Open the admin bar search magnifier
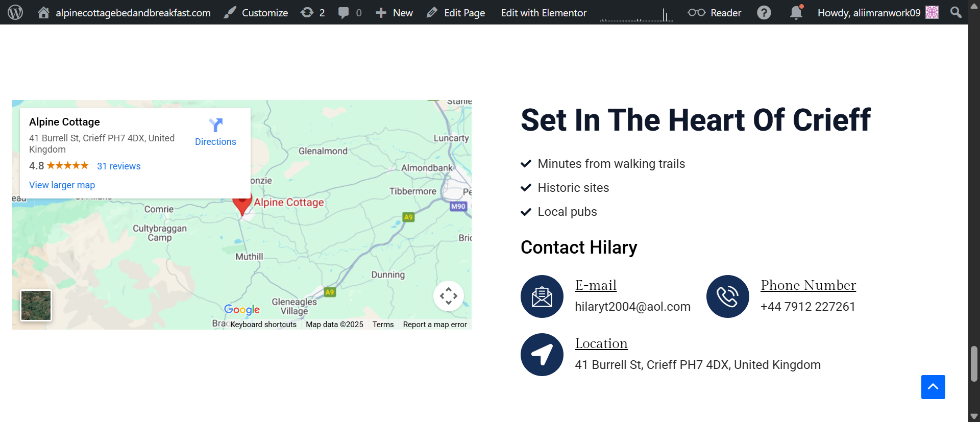Viewport: 980px width, 422px height. click(x=956, y=12)
